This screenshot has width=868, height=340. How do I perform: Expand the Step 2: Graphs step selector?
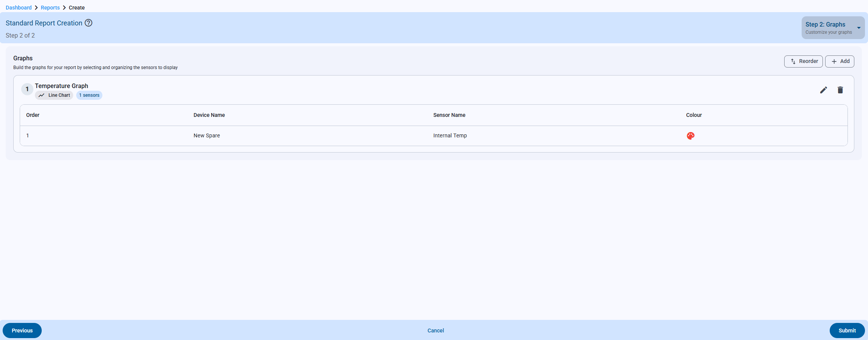pos(829,28)
